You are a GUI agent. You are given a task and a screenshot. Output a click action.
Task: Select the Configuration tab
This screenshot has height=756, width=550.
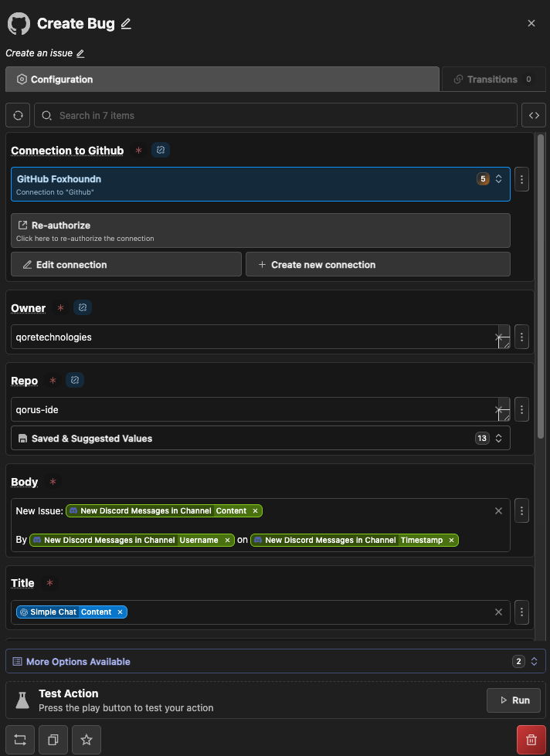pos(222,80)
